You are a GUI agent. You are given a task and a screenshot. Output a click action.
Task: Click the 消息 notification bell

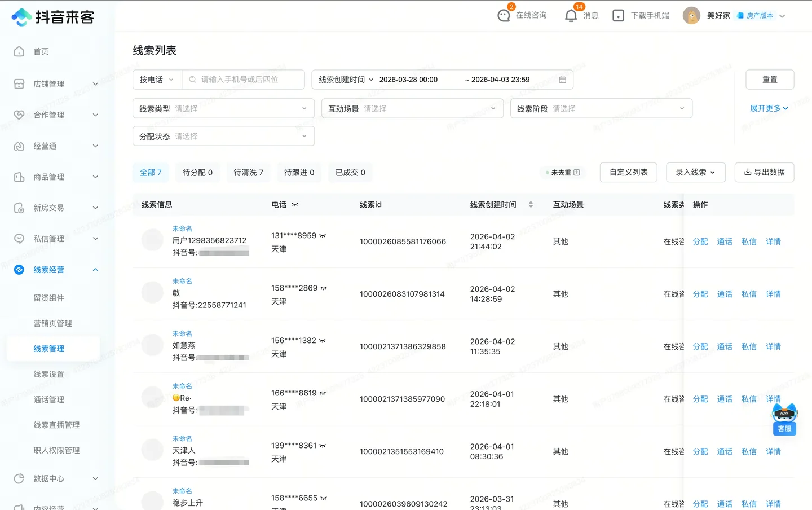571,15
